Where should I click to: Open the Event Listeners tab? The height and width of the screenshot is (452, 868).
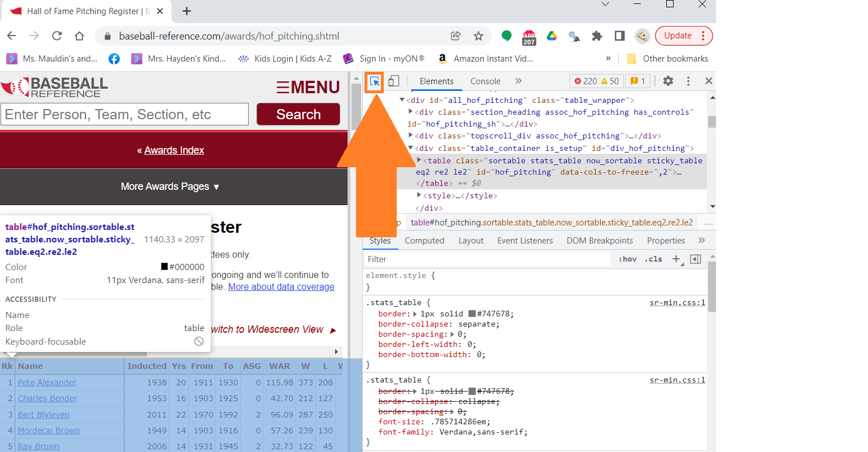pyautogui.click(x=525, y=241)
